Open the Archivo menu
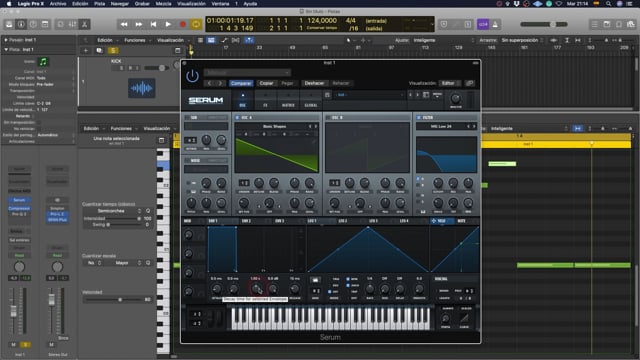 tap(58, 4)
